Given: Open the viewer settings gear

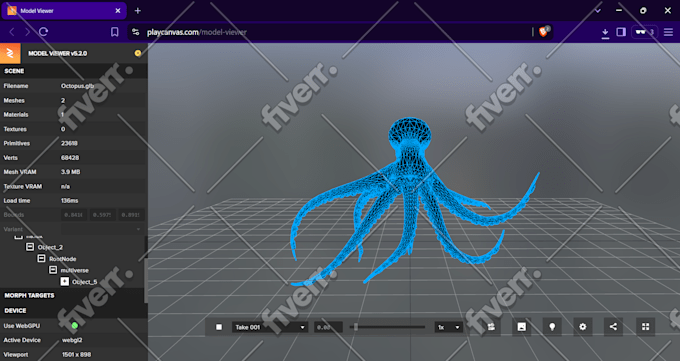Looking at the screenshot, I should point(583,327).
